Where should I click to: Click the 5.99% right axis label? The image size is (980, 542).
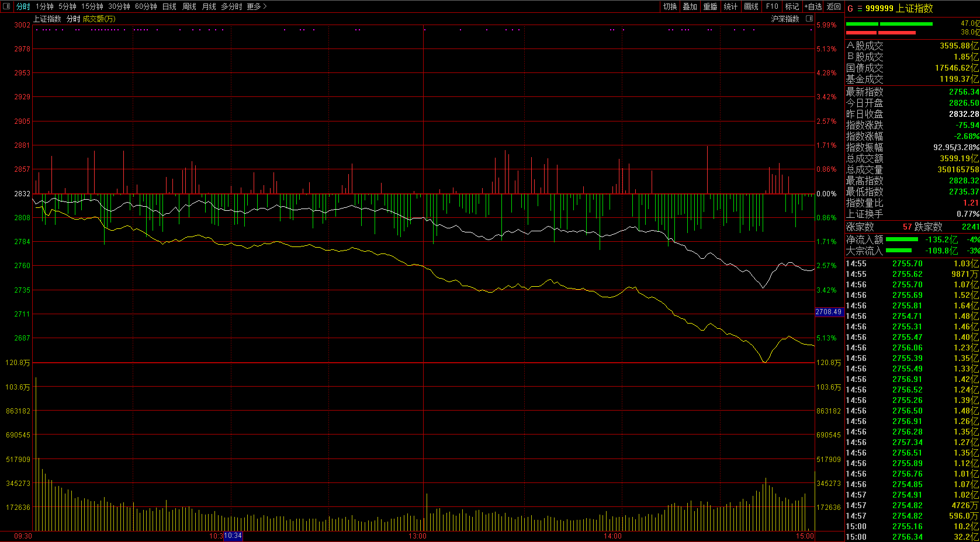pos(826,25)
